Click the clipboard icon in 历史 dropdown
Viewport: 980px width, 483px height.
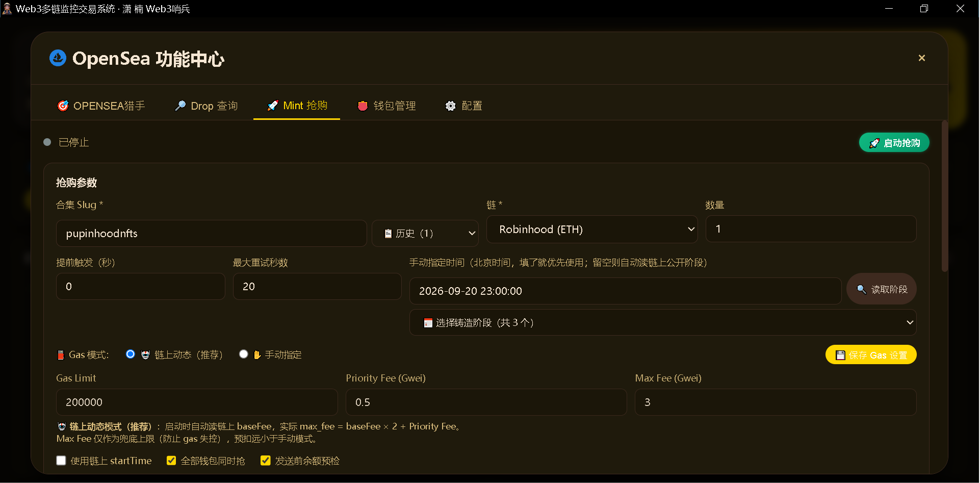click(x=388, y=234)
